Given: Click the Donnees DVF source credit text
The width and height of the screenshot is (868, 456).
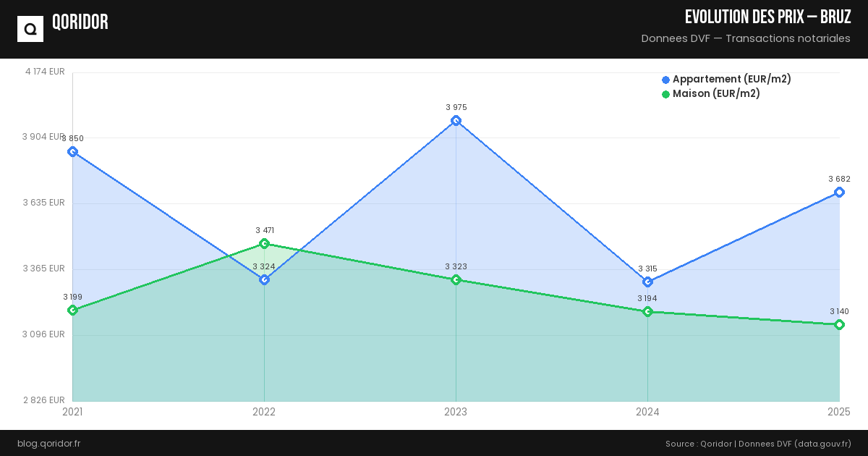Looking at the screenshot, I should point(758,444).
